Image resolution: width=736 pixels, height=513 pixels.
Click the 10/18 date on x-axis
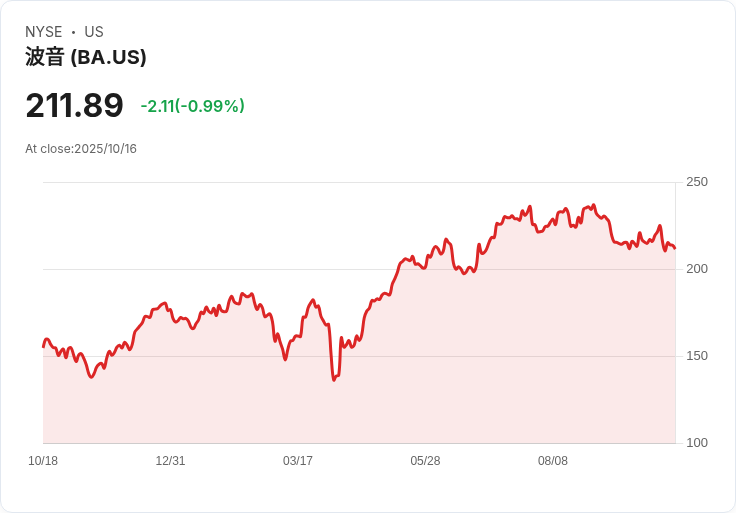(43, 461)
